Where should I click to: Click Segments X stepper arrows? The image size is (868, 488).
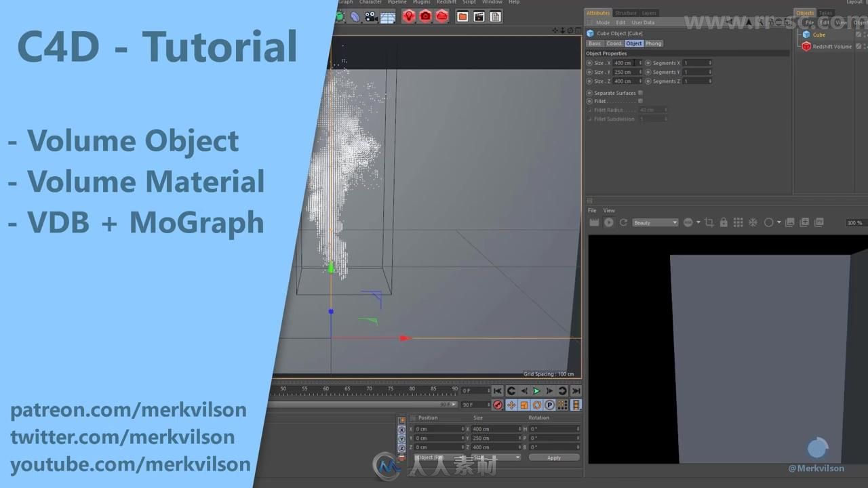(x=710, y=63)
